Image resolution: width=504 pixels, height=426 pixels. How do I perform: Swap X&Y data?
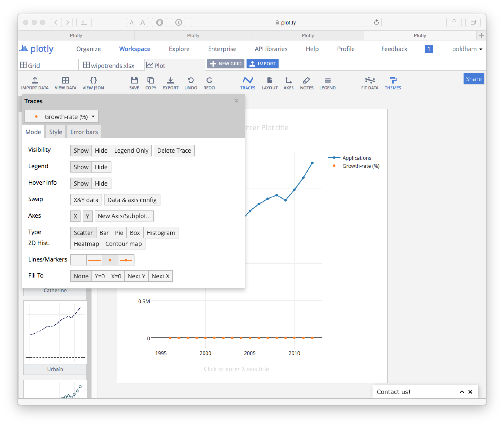coord(86,200)
